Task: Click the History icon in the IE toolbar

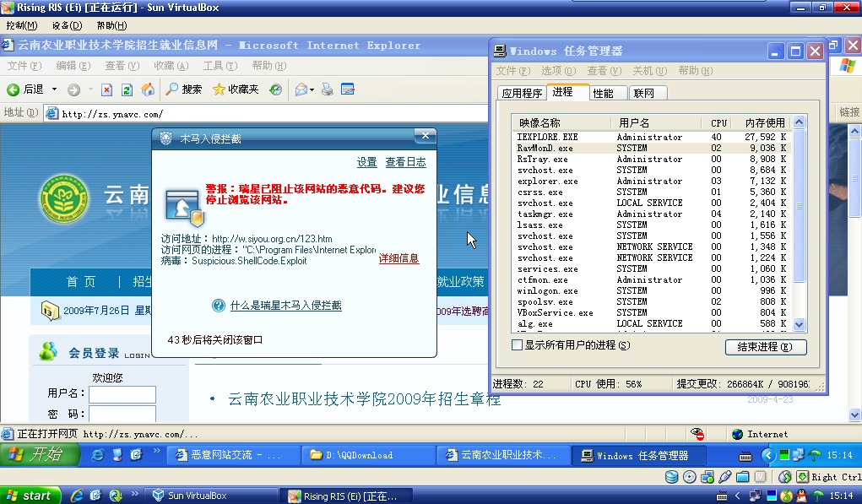Action: click(x=275, y=89)
